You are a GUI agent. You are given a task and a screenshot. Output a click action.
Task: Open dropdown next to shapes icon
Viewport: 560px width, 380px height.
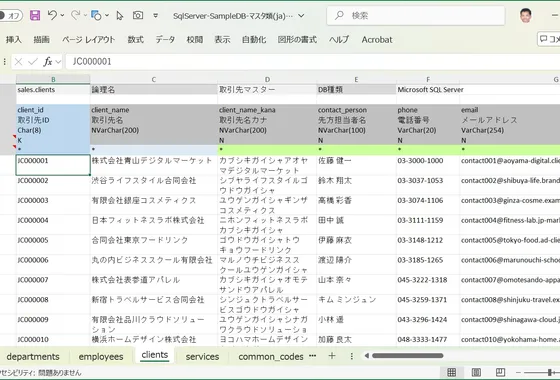pos(106,15)
